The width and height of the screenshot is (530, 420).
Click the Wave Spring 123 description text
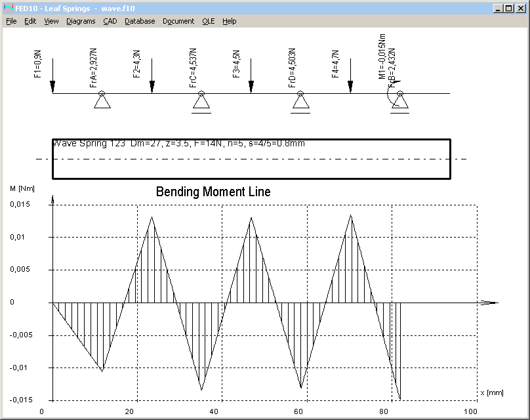[178, 143]
